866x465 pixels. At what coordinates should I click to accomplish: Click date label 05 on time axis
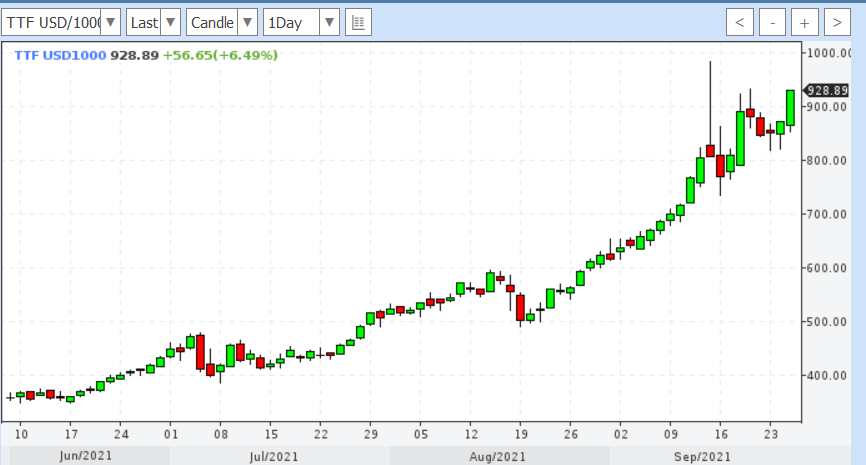(421, 435)
